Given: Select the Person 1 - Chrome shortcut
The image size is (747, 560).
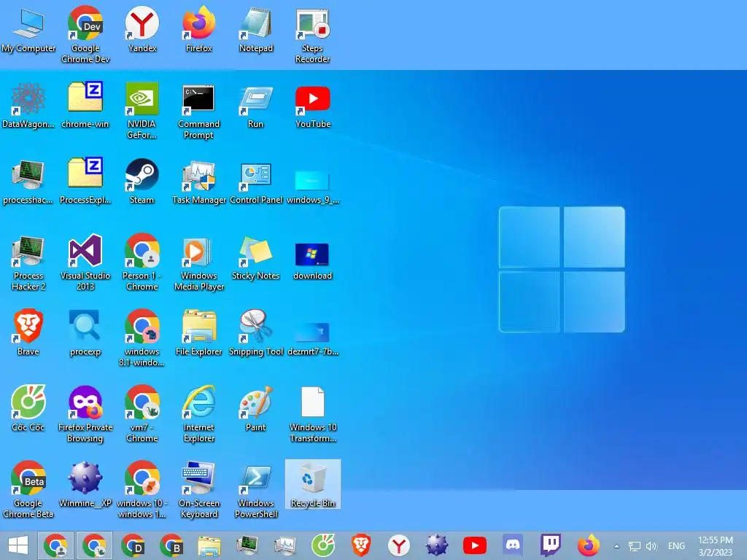Looking at the screenshot, I should [x=142, y=262].
